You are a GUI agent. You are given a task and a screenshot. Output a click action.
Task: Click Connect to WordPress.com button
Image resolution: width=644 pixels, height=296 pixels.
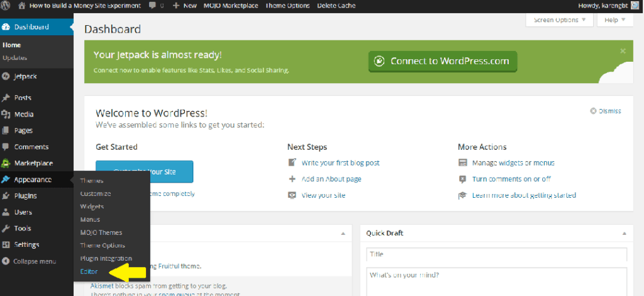[443, 61]
